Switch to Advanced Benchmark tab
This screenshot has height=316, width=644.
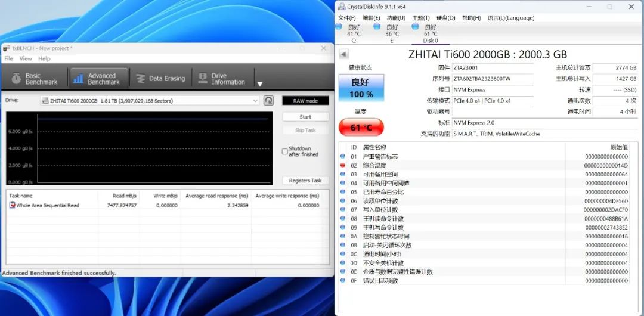pyautogui.click(x=99, y=79)
